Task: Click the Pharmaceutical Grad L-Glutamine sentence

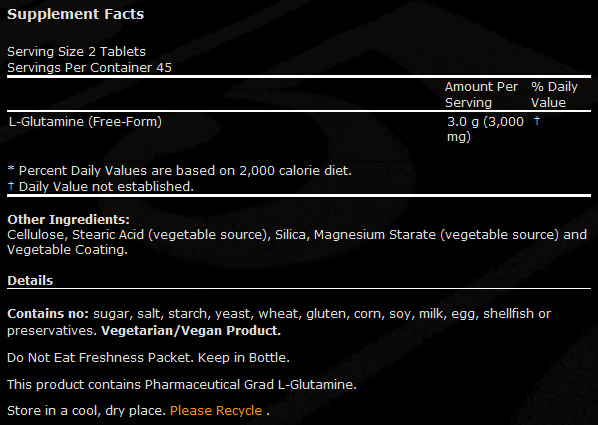Action: 182,384
